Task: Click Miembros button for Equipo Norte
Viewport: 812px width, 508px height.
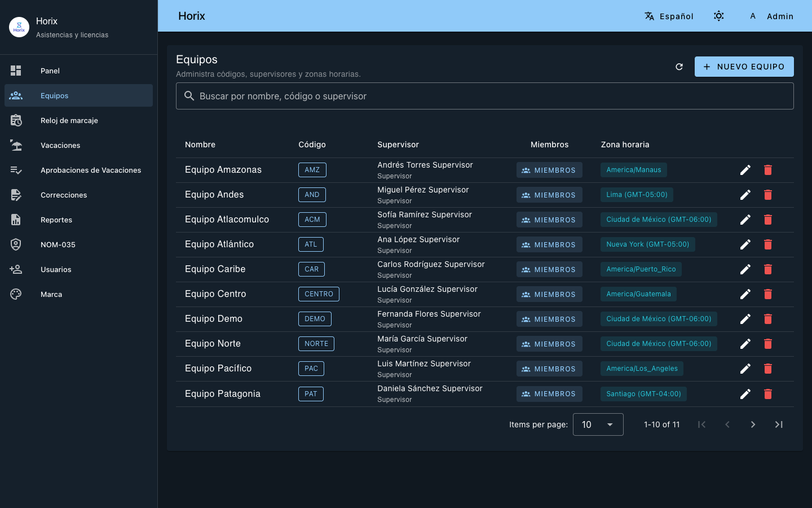Action: click(549, 344)
